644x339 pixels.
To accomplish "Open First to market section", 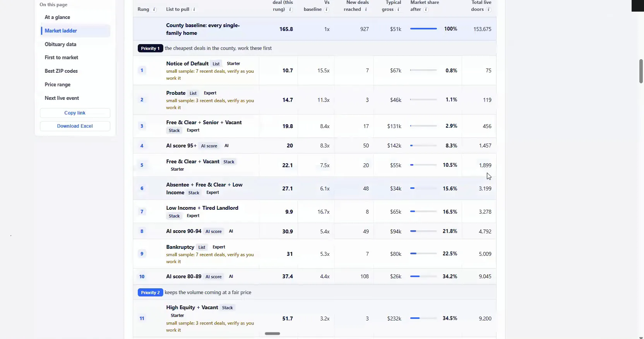I will [61, 57].
